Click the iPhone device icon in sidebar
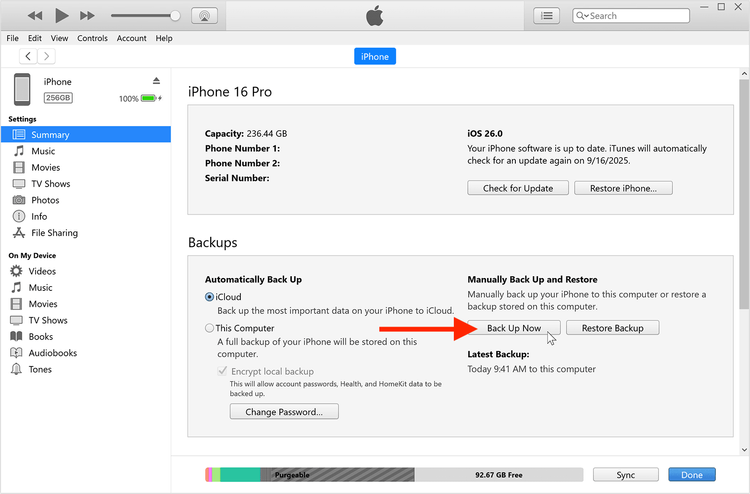Screen dimensions: 750x494 tap(22, 89)
